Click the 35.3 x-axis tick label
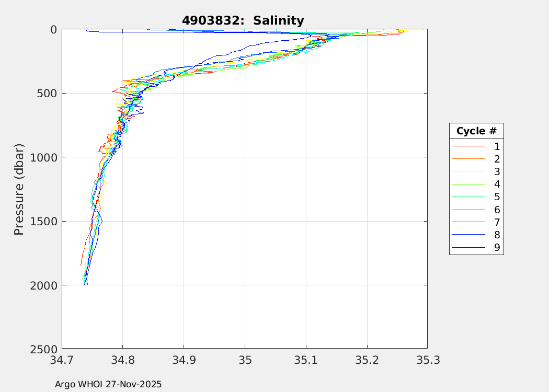The image size is (549, 392). pyautogui.click(x=427, y=360)
